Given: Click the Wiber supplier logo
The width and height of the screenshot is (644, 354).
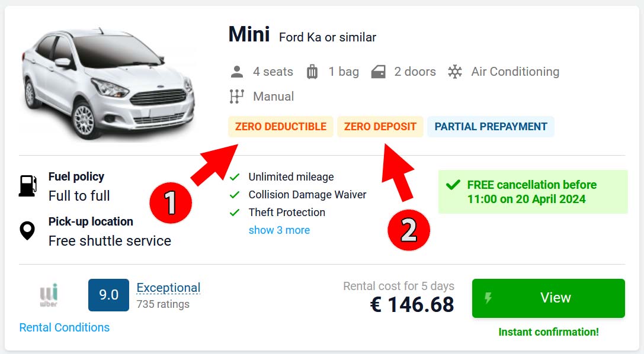Looking at the screenshot, I should pyautogui.click(x=49, y=295).
